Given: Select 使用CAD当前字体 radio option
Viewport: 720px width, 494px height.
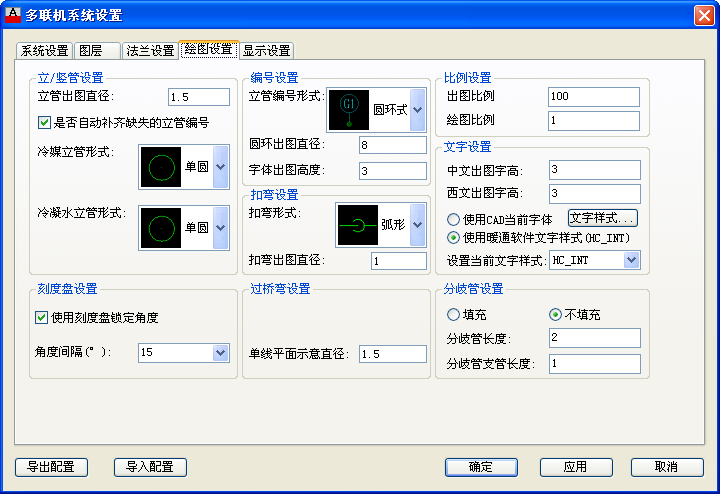Looking at the screenshot, I should click(x=454, y=219).
